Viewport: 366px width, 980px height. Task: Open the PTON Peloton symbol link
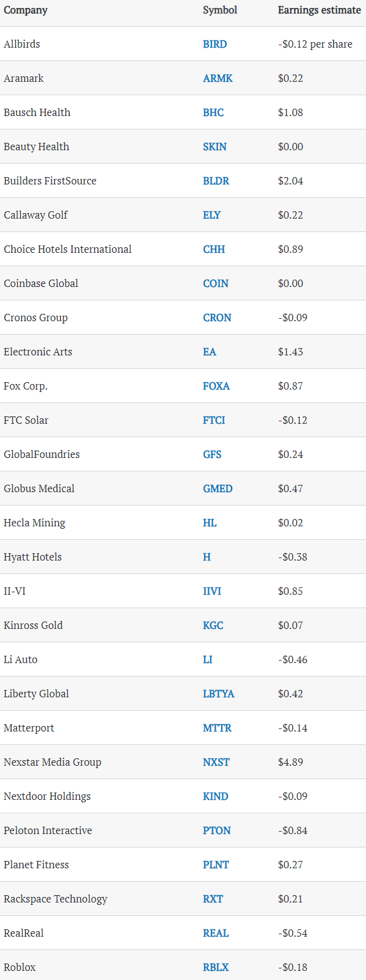point(217,830)
